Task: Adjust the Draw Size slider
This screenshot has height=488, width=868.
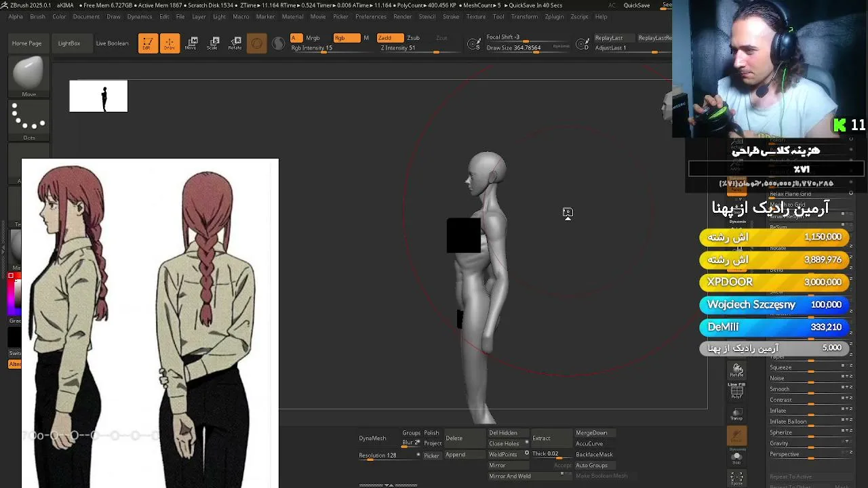Action: click(x=528, y=48)
